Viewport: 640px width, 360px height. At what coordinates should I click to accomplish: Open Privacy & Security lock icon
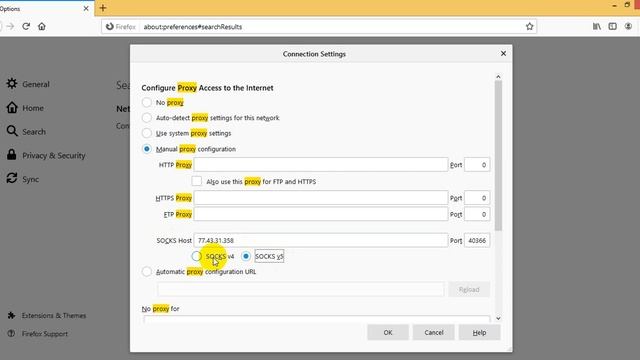coord(12,155)
